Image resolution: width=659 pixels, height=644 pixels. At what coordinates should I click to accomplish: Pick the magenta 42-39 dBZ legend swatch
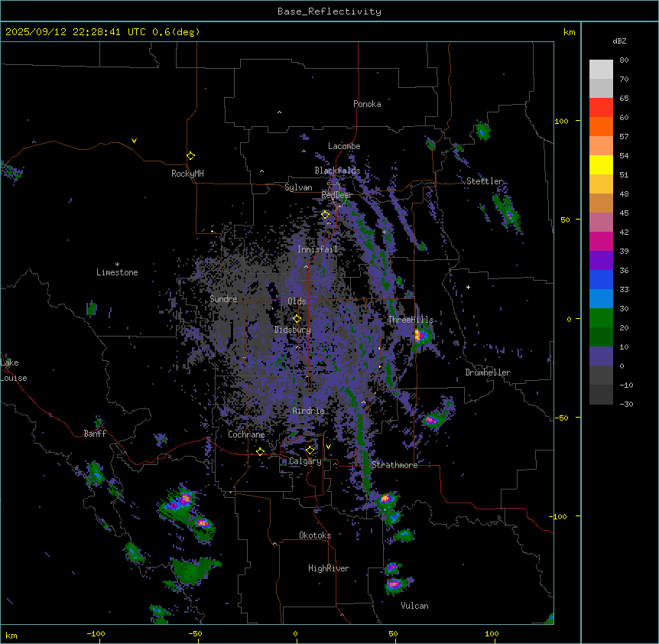coord(601,241)
